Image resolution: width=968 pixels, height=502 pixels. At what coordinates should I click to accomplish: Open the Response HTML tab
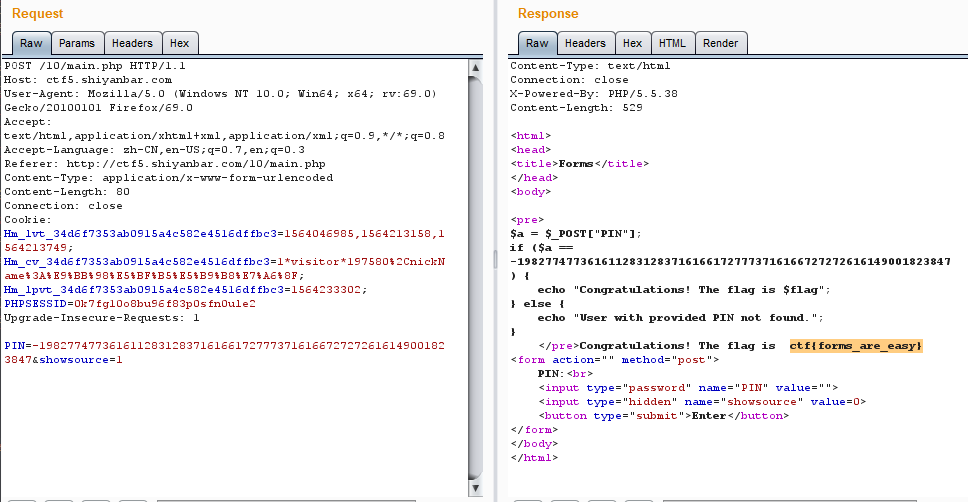[x=672, y=43]
